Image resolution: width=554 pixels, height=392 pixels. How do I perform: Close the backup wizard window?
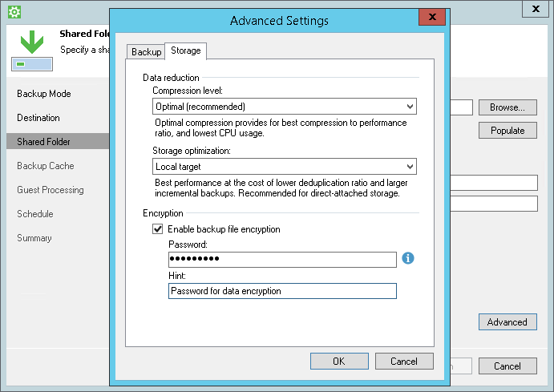tap(536, 9)
